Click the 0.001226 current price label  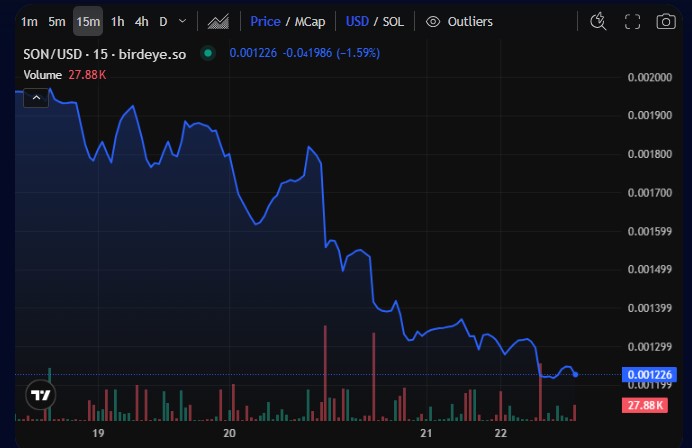click(649, 375)
